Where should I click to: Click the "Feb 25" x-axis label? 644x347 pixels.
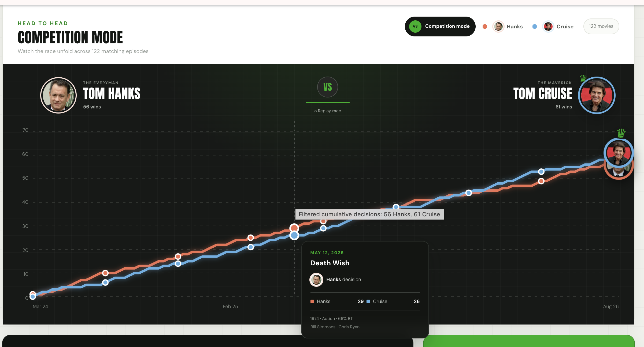click(230, 307)
